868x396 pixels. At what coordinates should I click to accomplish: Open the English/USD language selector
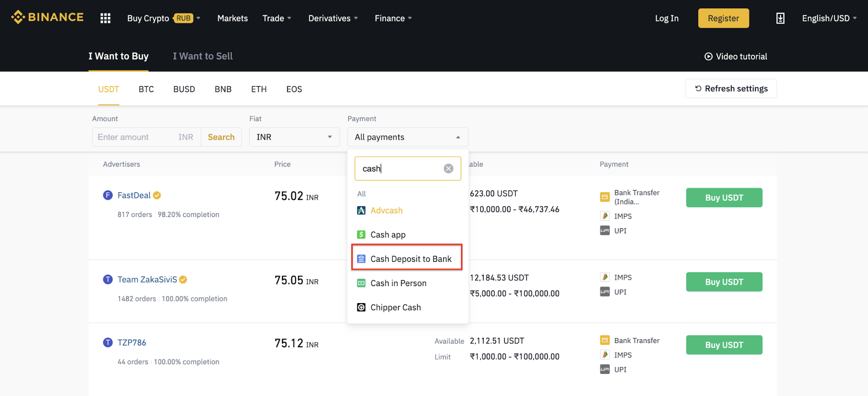point(829,18)
